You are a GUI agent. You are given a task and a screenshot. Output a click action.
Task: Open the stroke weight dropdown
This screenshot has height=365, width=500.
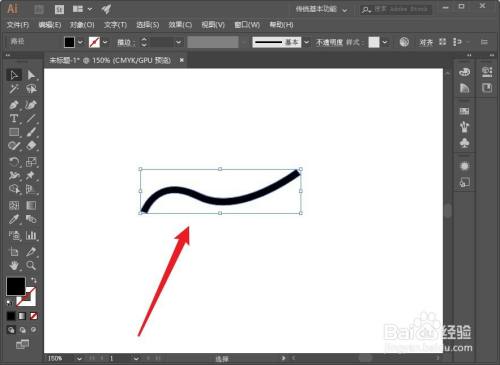click(179, 42)
